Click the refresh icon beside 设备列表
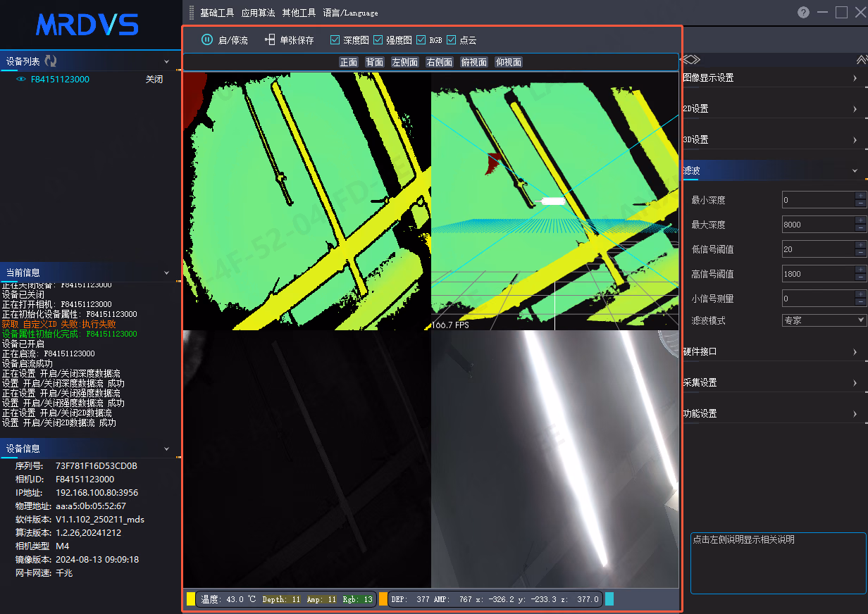 tap(50, 61)
